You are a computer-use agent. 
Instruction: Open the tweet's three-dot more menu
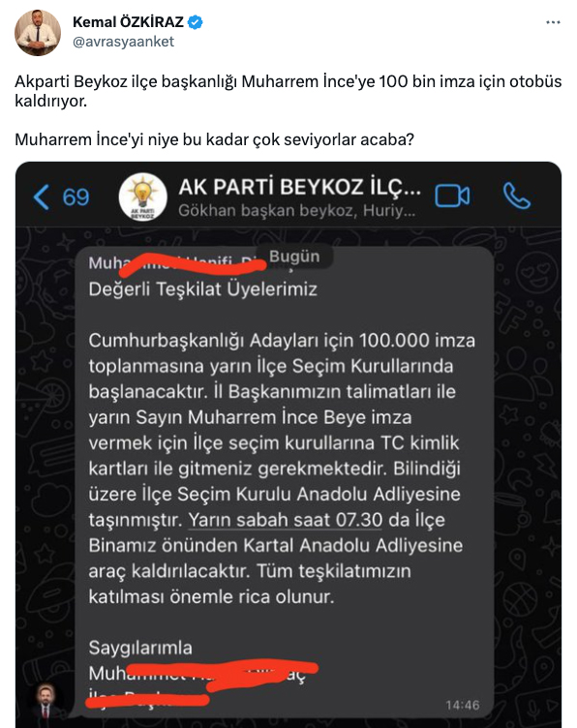[x=553, y=22]
